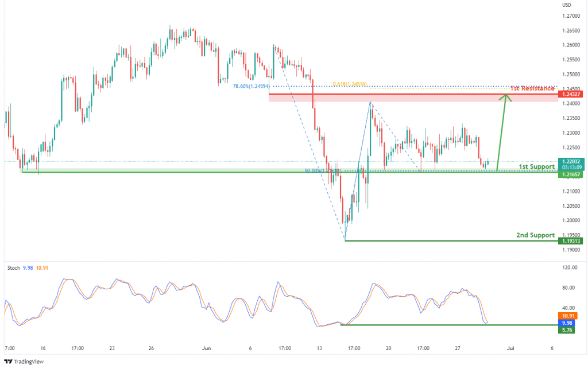This screenshot has height=369, width=588.
Task: Click the current price 1.22032 label
Action: (x=570, y=161)
